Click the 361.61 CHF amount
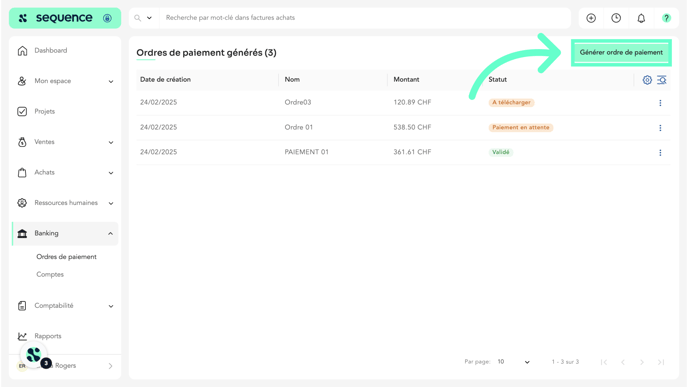This screenshot has height=387, width=688. point(412,152)
